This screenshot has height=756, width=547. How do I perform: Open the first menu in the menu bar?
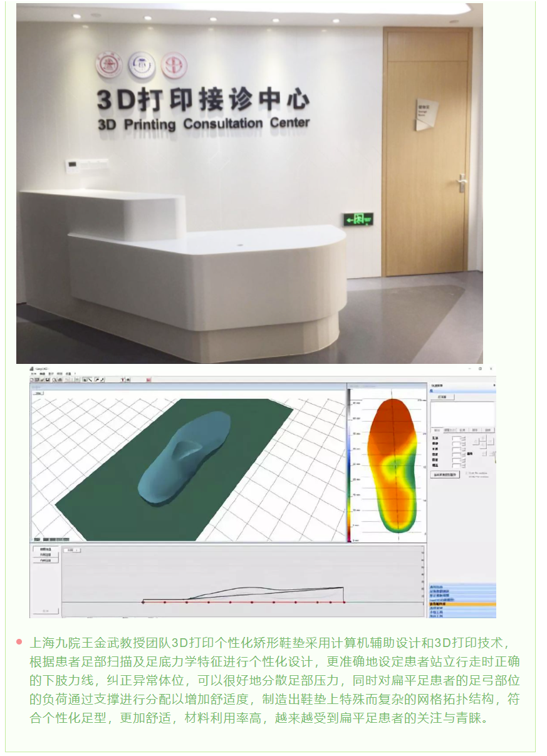33,373
